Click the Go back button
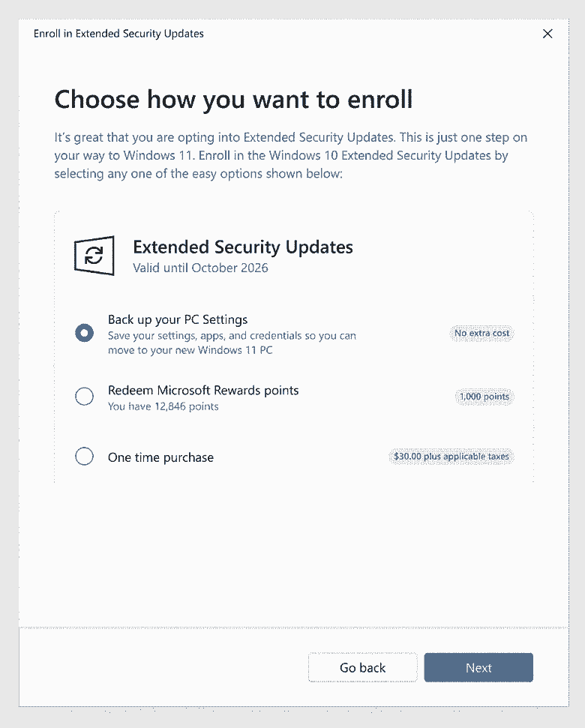 tap(362, 667)
